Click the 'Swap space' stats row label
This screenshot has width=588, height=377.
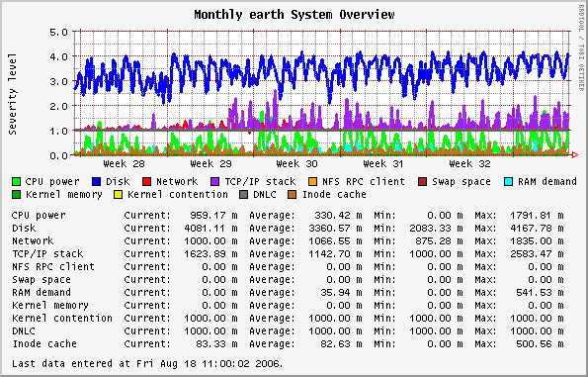tap(42, 280)
